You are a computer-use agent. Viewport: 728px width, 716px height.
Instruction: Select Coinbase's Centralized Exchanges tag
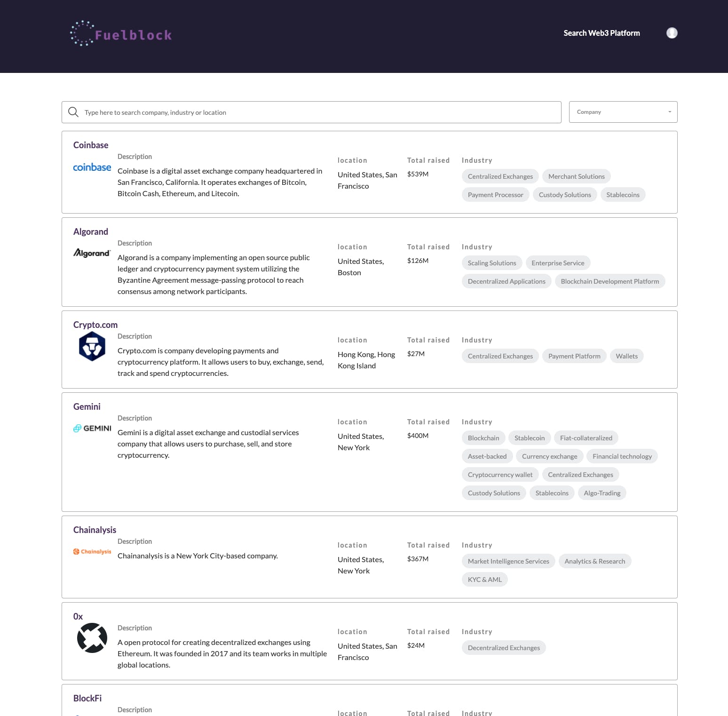pyautogui.click(x=500, y=176)
